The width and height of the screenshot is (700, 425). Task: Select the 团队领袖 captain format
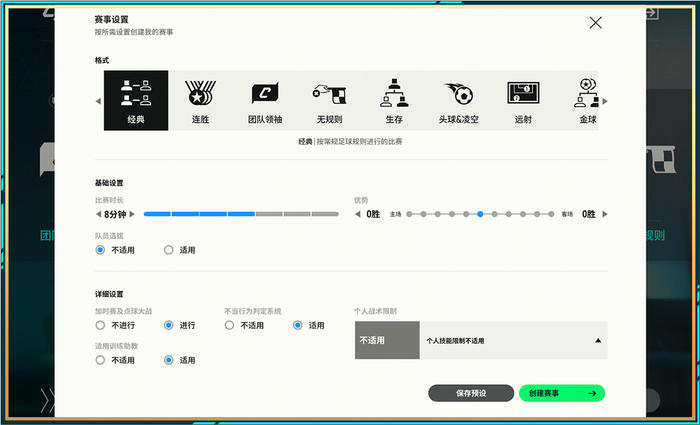tap(264, 100)
